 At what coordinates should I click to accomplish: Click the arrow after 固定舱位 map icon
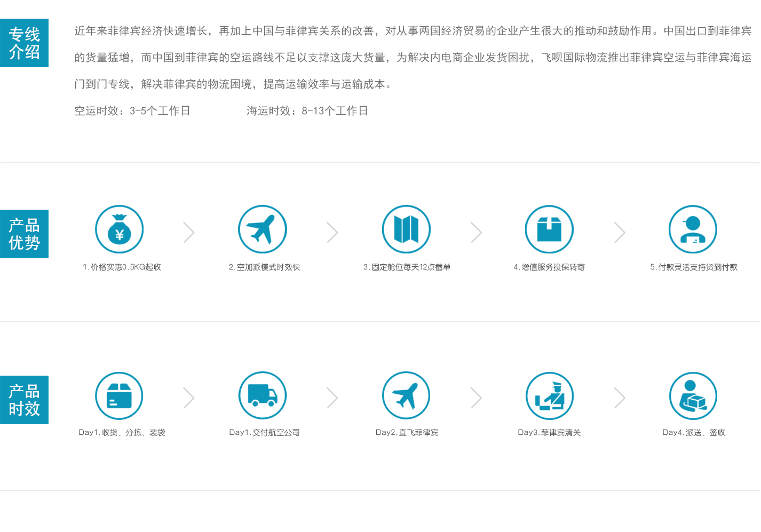coord(476,233)
